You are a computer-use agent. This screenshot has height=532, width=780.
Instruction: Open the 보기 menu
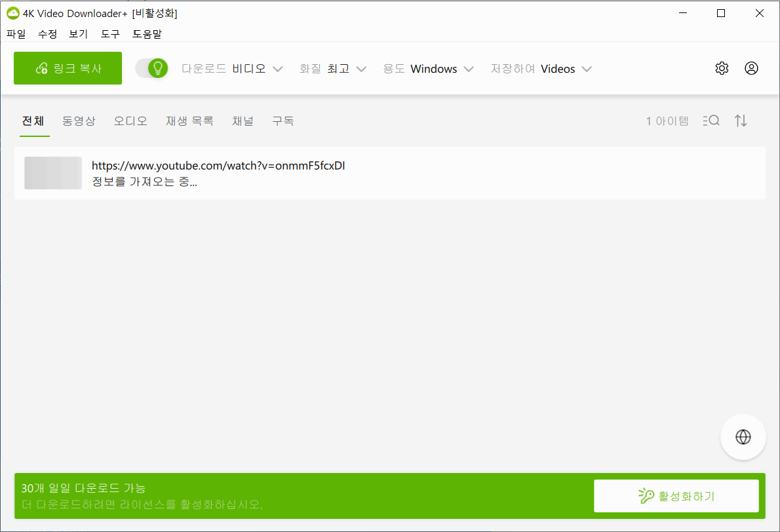click(x=78, y=34)
